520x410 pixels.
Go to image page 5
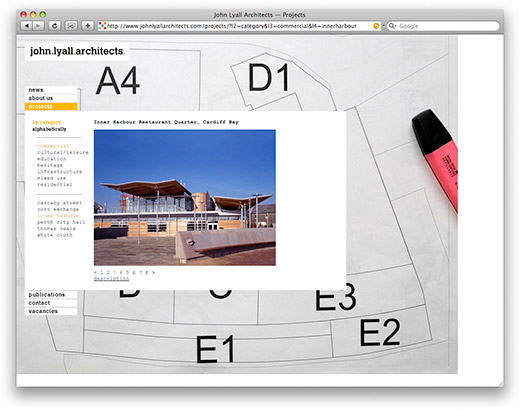click(x=127, y=272)
